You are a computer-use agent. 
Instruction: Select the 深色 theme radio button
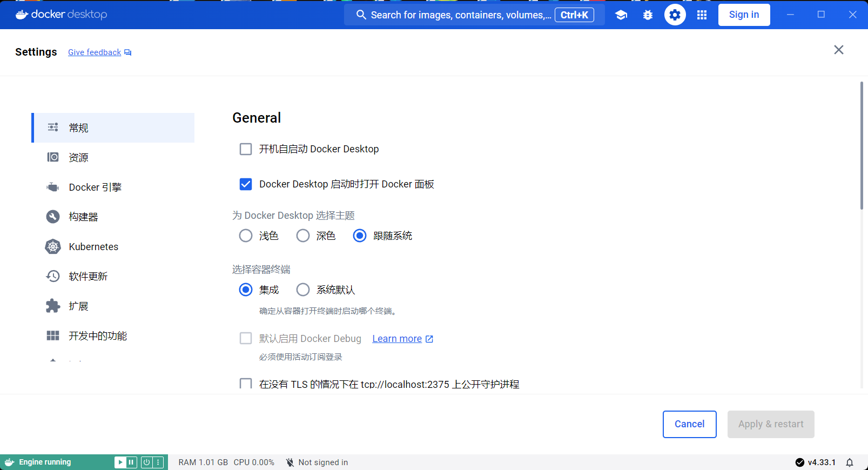[x=303, y=236]
